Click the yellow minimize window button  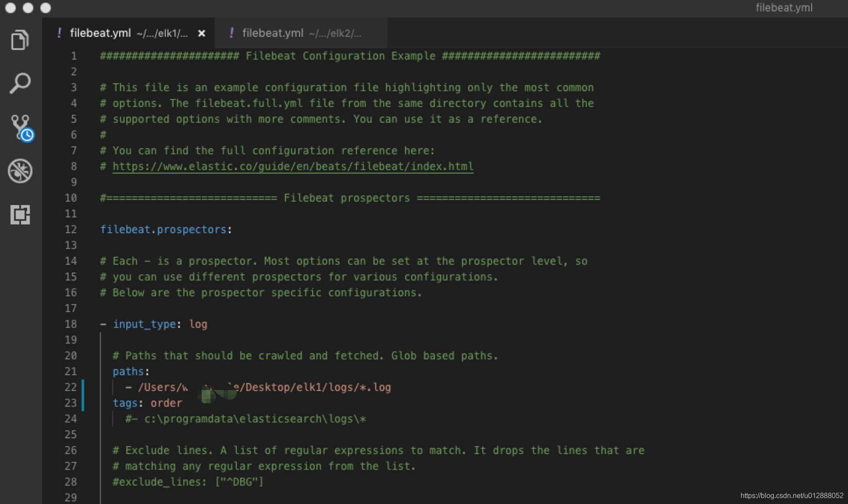(28, 8)
